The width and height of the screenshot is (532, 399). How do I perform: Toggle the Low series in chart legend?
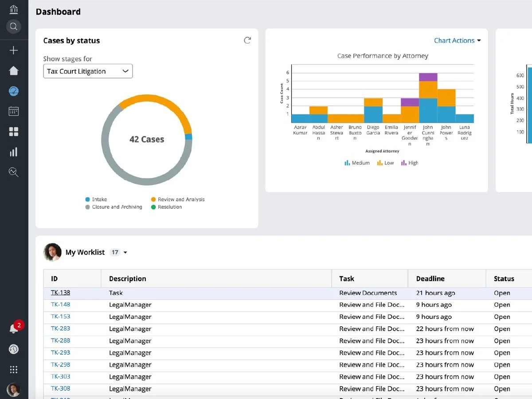(x=385, y=163)
